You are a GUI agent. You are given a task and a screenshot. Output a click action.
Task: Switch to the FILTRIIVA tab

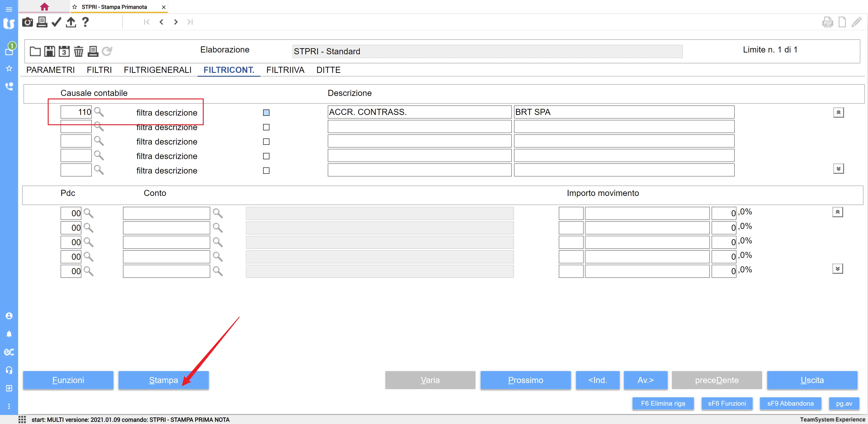[285, 70]
